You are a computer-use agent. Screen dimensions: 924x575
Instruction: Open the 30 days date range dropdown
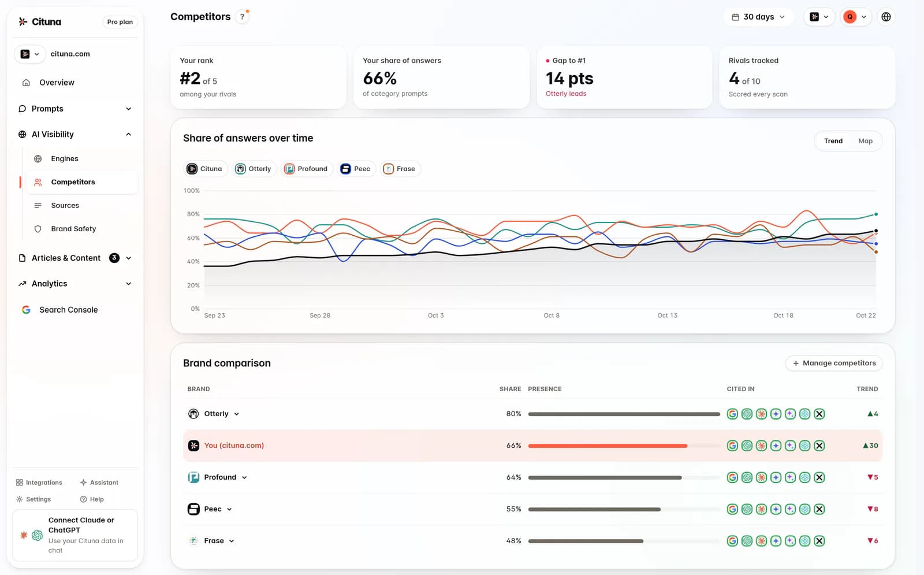(758, 17)
